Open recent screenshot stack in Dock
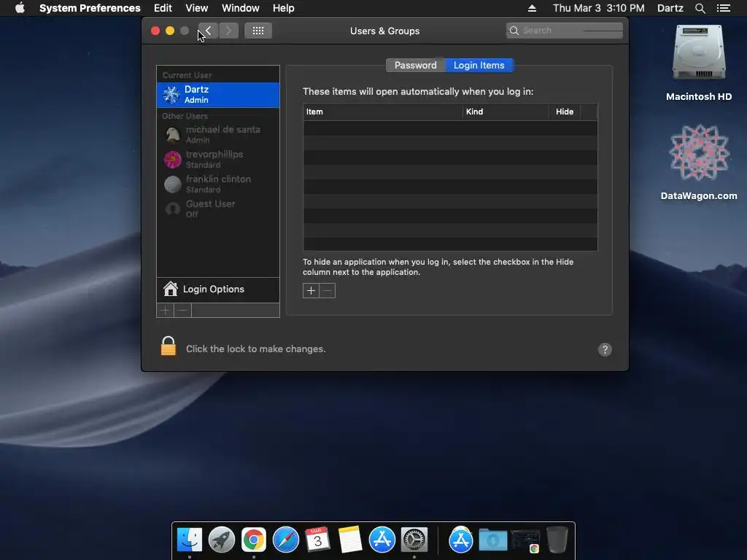The image size is (747, 560). [525, 541]
